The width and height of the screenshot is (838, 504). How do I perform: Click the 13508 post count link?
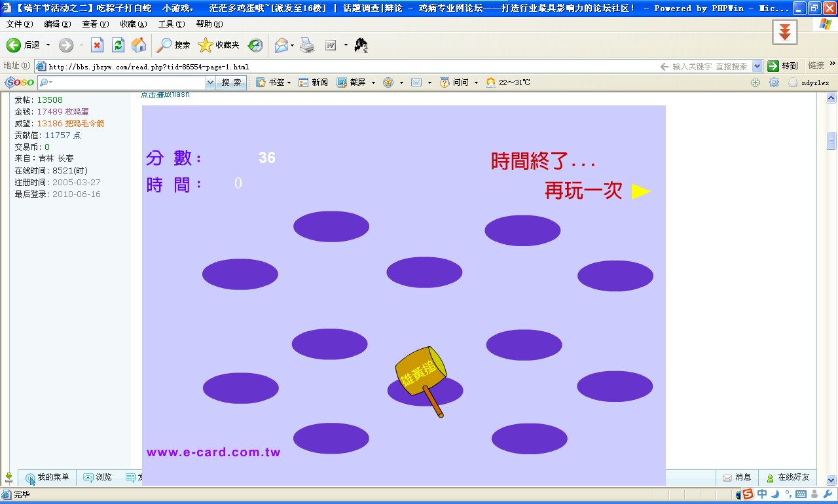pyautogui.click(x=50, y=99)
